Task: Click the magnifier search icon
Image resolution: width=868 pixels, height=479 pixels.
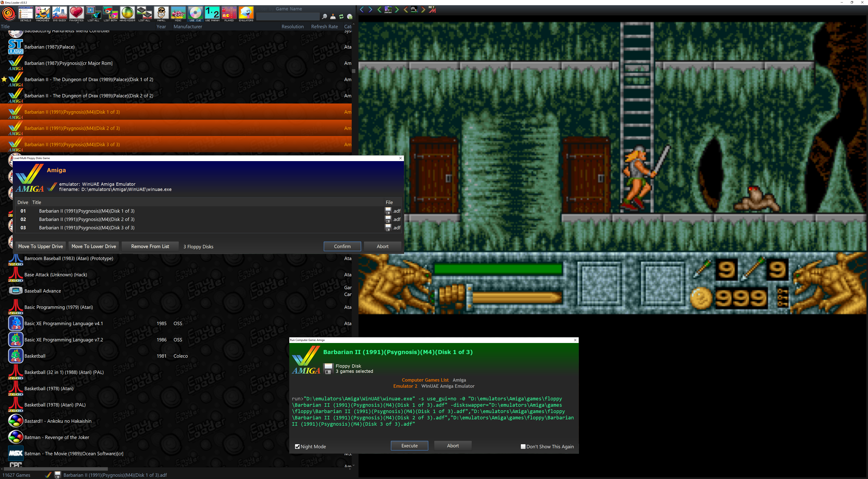Action: 324,16
